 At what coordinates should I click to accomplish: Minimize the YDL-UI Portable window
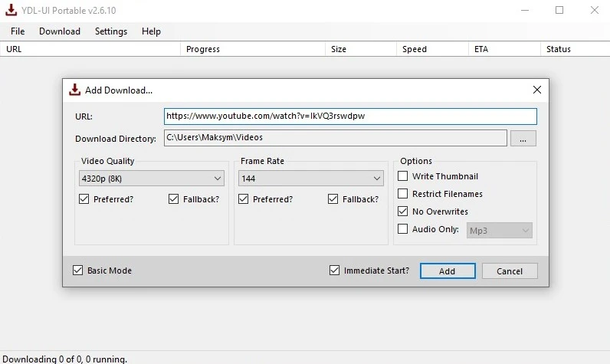524,10
